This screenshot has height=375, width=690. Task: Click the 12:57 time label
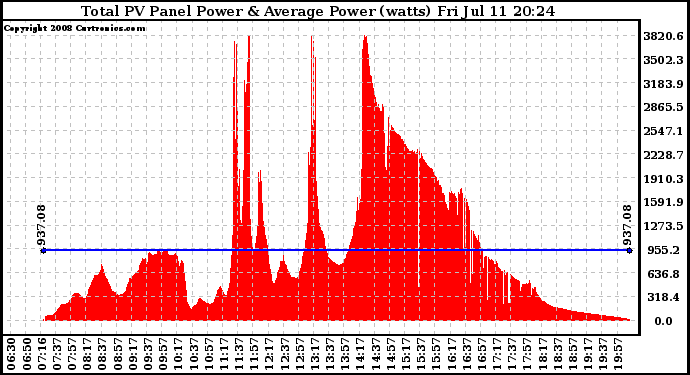(x=301, y=354)
